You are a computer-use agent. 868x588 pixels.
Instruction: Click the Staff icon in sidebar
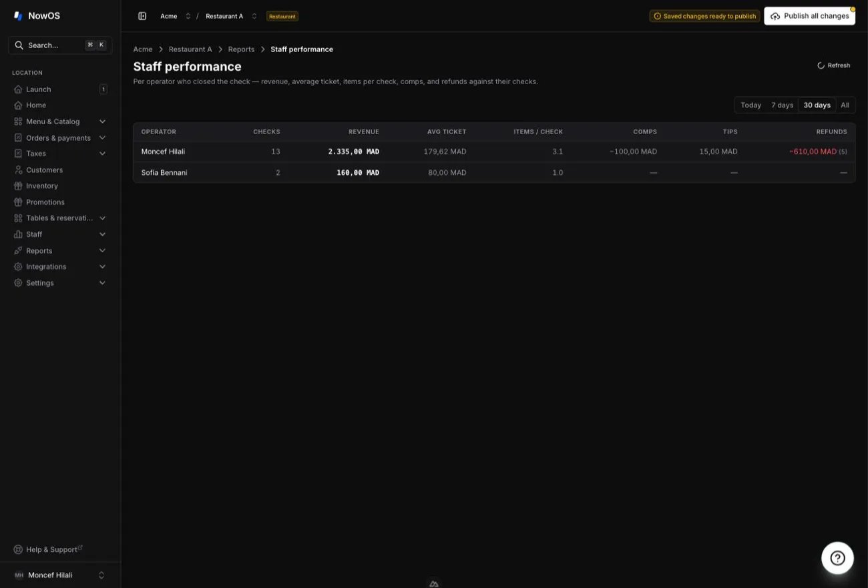click(18, 234)
